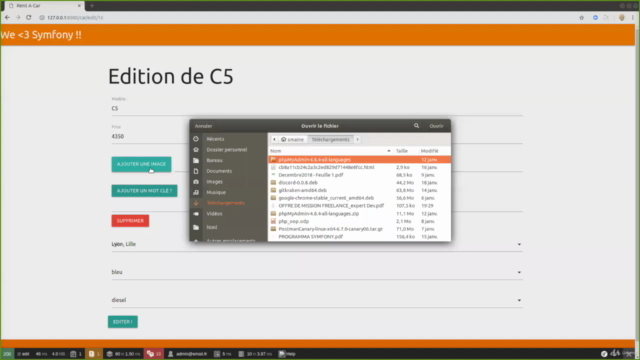Image resolution: width=640 pixels, height=360 pixels.
Task: Click the Bureau folder icon in sidebar
Action: 196,160
